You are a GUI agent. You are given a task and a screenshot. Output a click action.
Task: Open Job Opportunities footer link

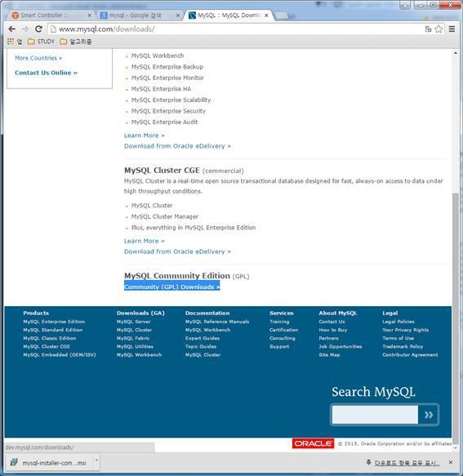pos(341,346)
